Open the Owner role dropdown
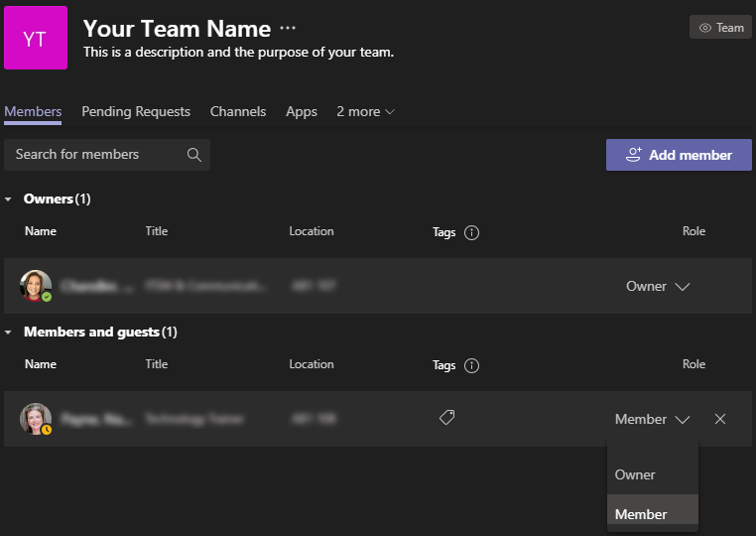This screenshot has height=536, width=756. (657, 286)
